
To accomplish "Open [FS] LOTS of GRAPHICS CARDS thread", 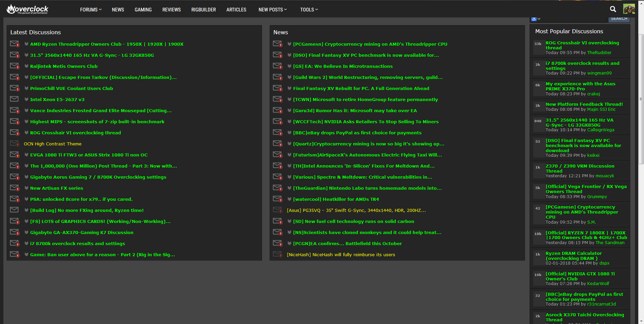I will (x=100, y=221).
